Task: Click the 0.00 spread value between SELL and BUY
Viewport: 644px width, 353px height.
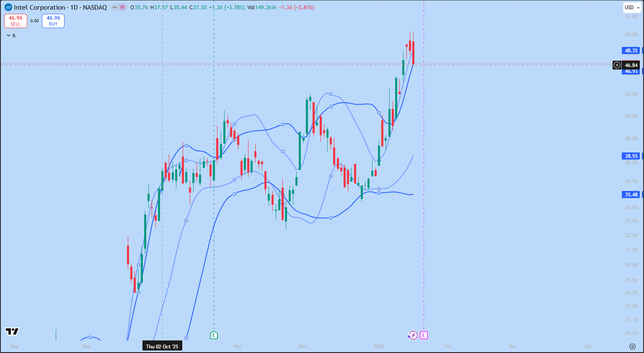Action: [34, 20]
